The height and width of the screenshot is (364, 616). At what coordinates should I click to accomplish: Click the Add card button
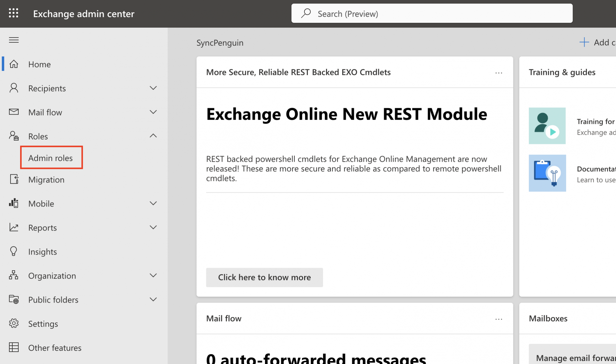tap(597, 42)
